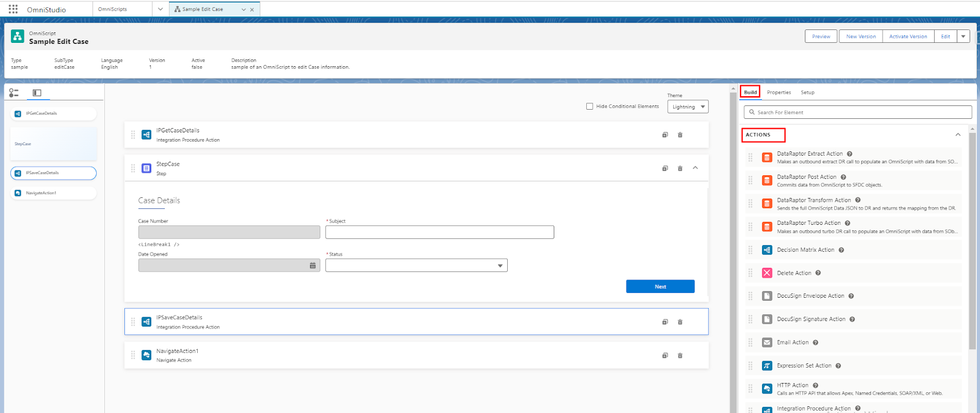
Task: Select the Sample Edit Case tab
Action: (203, 9)
